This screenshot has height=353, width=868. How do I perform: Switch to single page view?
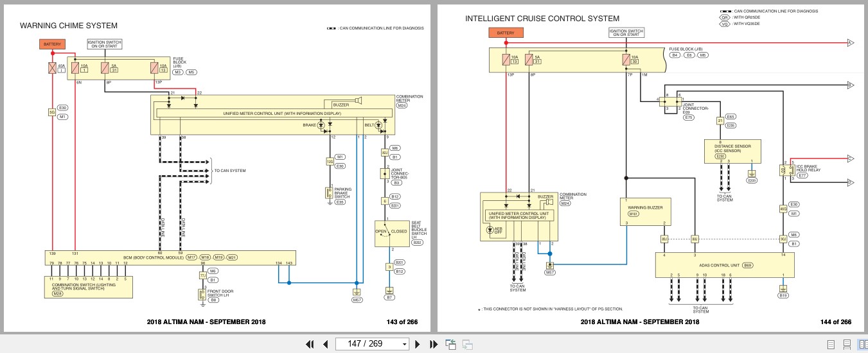831,344
